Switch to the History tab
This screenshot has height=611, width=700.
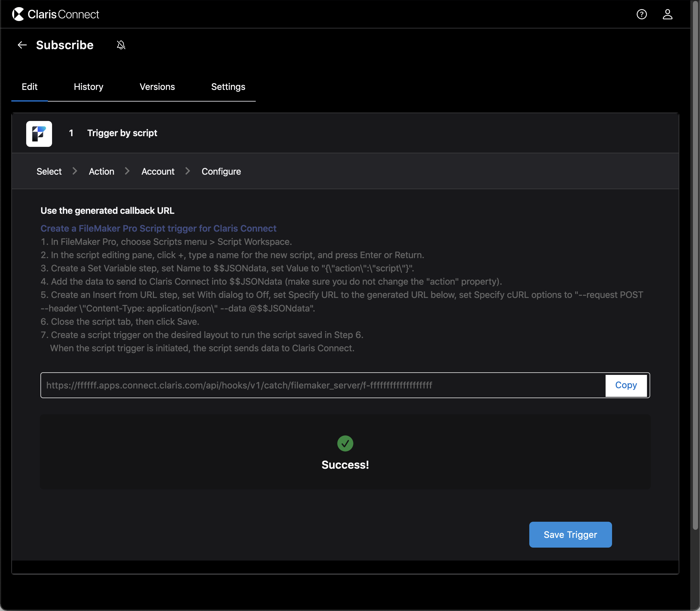[88, 87]
